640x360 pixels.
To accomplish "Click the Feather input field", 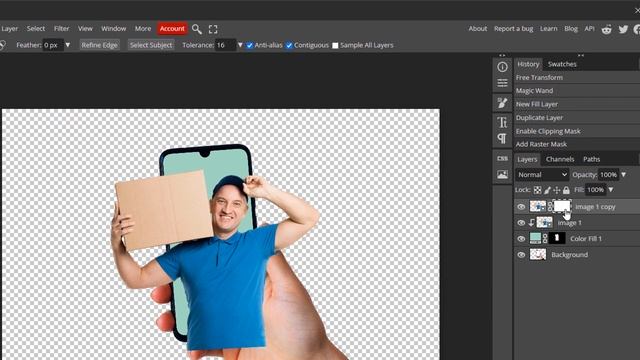I will click(53, 45).
